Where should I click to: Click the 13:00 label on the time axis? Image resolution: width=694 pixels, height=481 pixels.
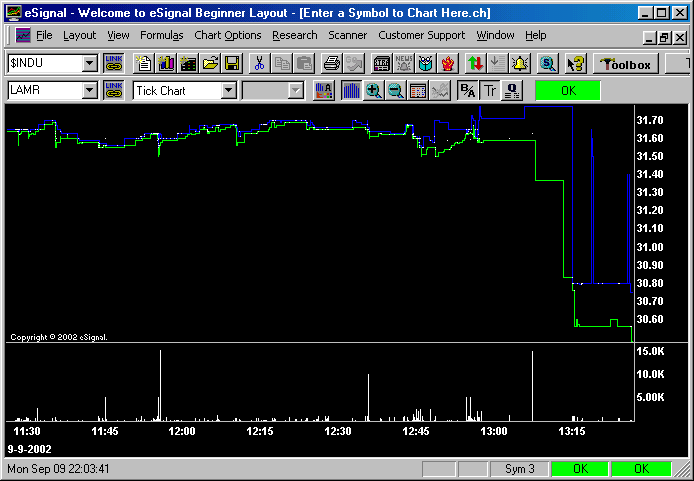pyautogui.click(x=494, y=431)
